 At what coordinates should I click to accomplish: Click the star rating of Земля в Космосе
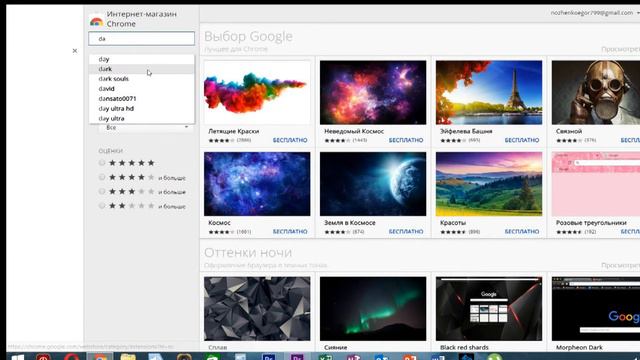click(x=338, y=232)
